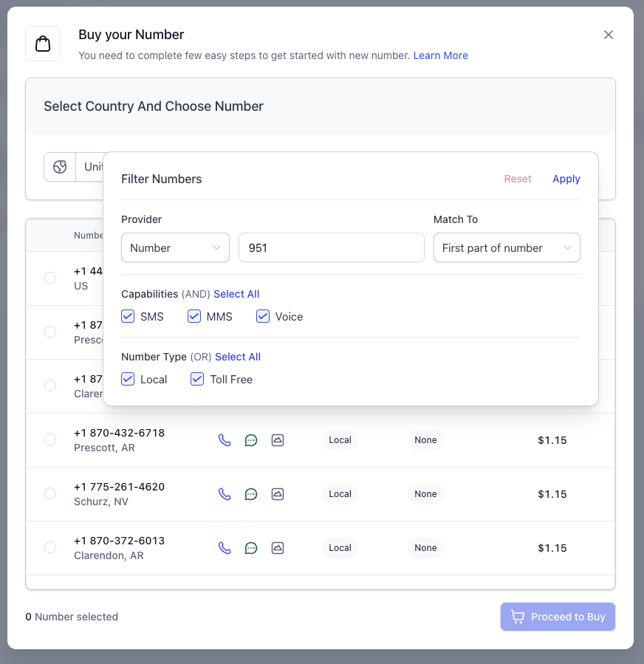The width and height of the screenshot is (644, 664).
Task: Reset the filter settings
Action: click(x=518, y=179)
